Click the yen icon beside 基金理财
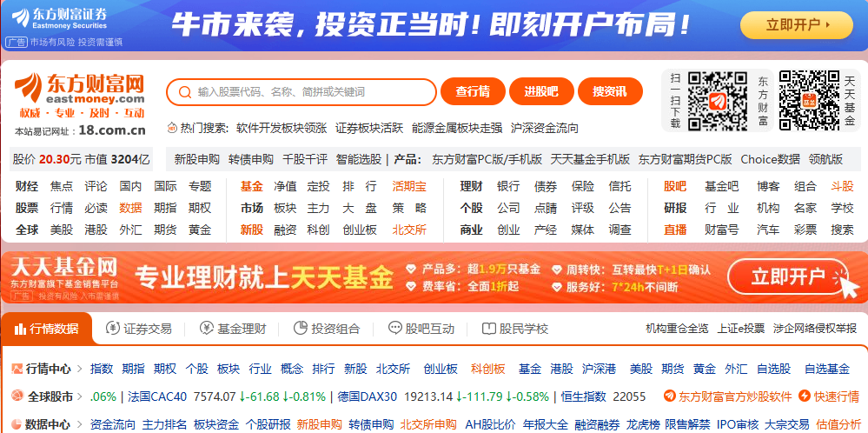Viewport: 868px width, 433px height. [x=207, y=328]
